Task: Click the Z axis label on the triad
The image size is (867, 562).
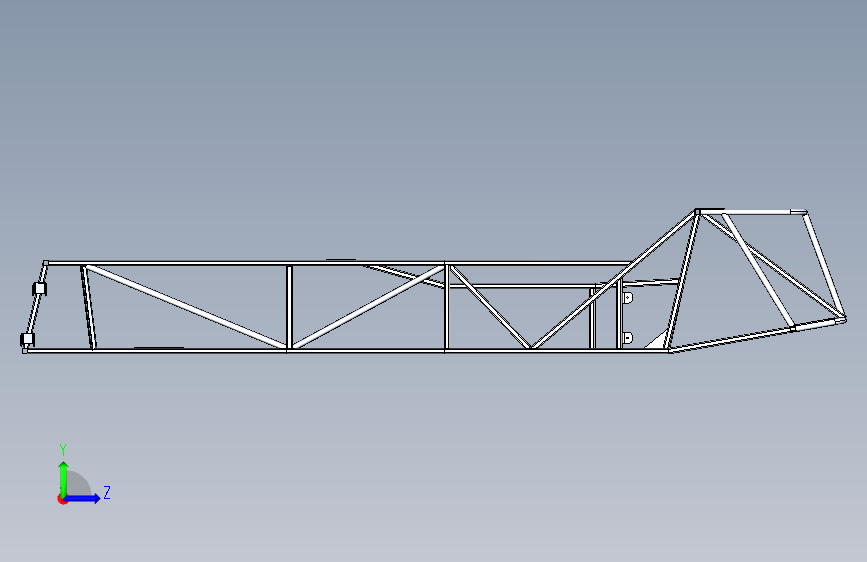Action: (x=107, y=492)
